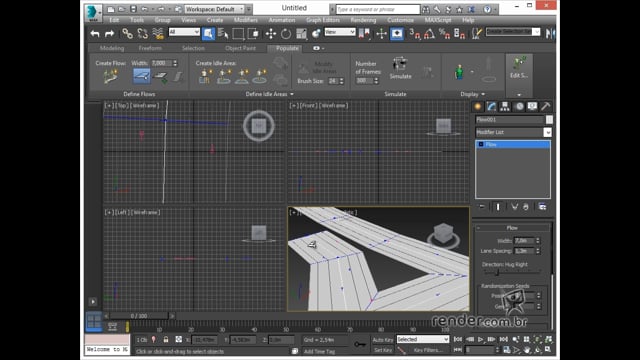
Task: Open the Utilities command panel tab
Action: pyautogui.click(x=546, y=107)
